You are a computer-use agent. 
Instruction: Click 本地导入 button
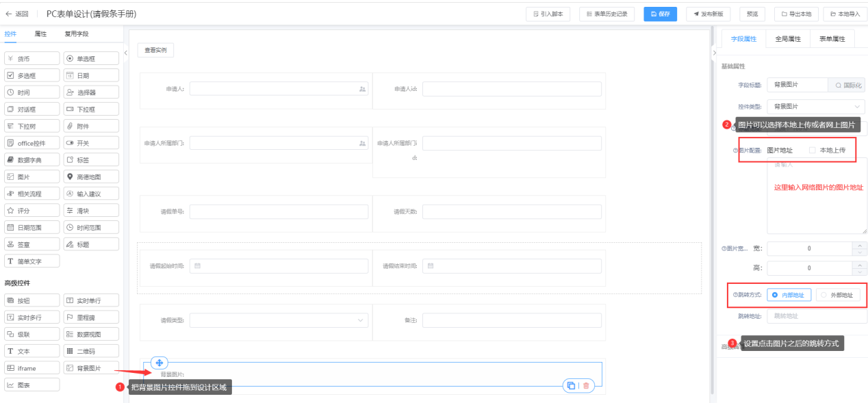[845, 14]
